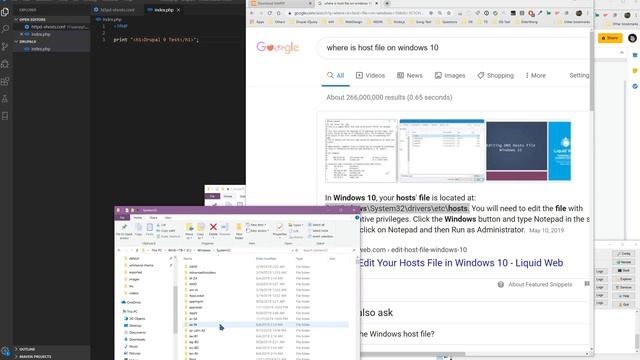Reload the page in Chrome
Screen dimensions: 640x360
tap(270, 13)
